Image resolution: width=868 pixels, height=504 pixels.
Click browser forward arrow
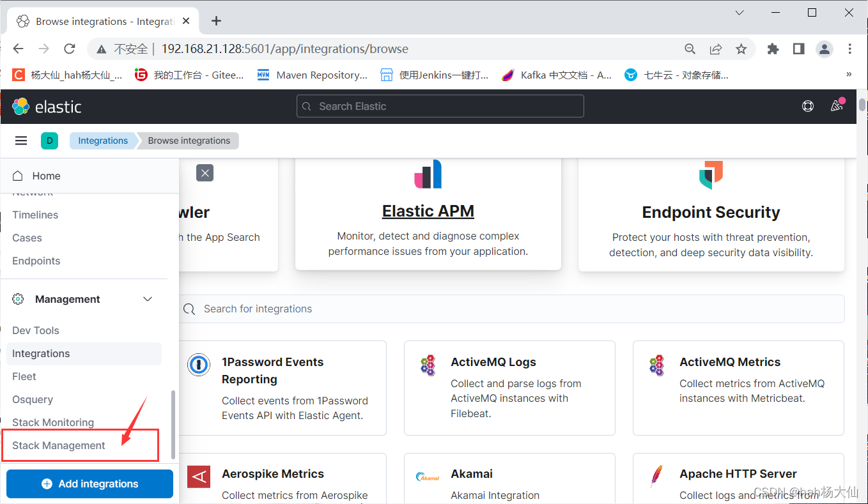pyautogui.click(x=43, y=49)
